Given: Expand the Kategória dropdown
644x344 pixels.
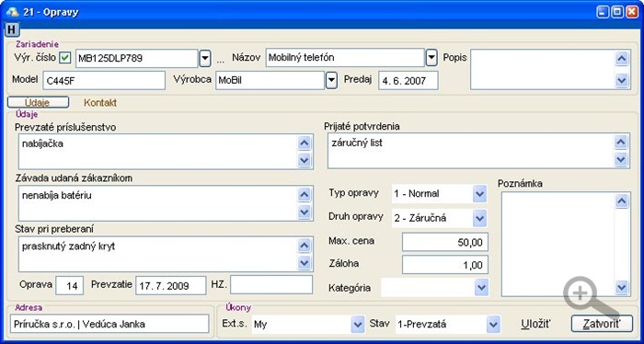Looking at the screenshot, I should [x=481, y=287].
